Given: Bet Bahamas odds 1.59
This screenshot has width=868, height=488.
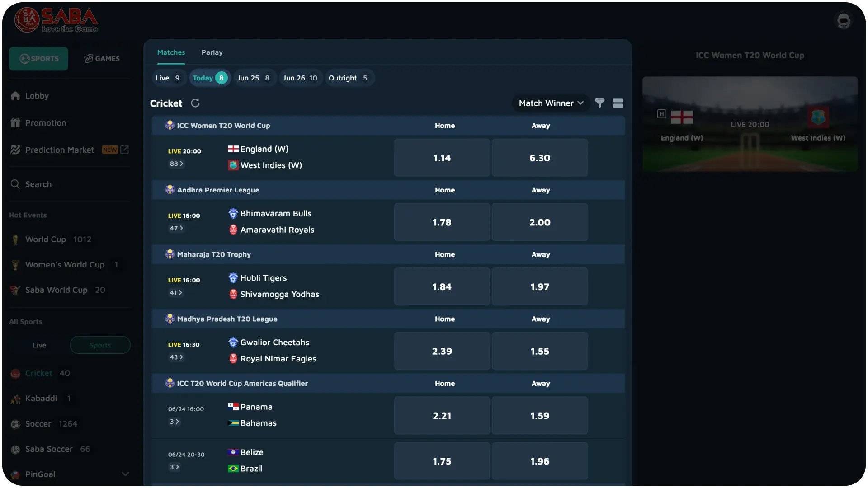Looking at the screenshot, I should 540,416.
